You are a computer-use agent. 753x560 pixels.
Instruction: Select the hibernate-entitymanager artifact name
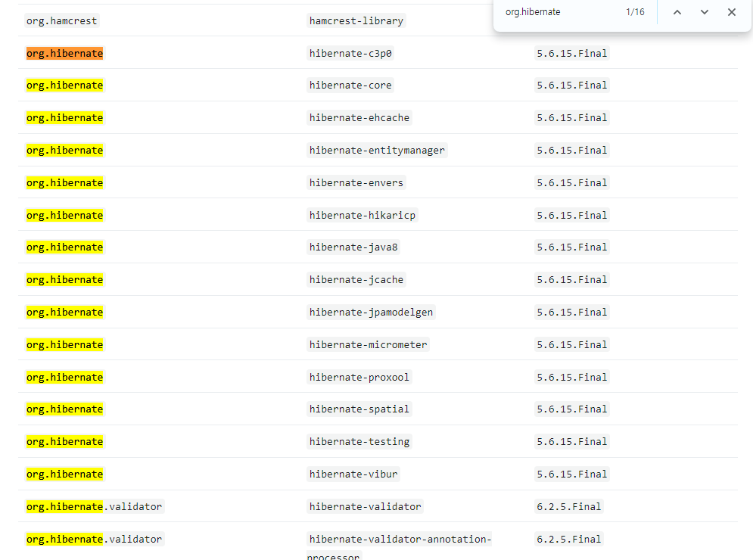click(x=377, y=151)
